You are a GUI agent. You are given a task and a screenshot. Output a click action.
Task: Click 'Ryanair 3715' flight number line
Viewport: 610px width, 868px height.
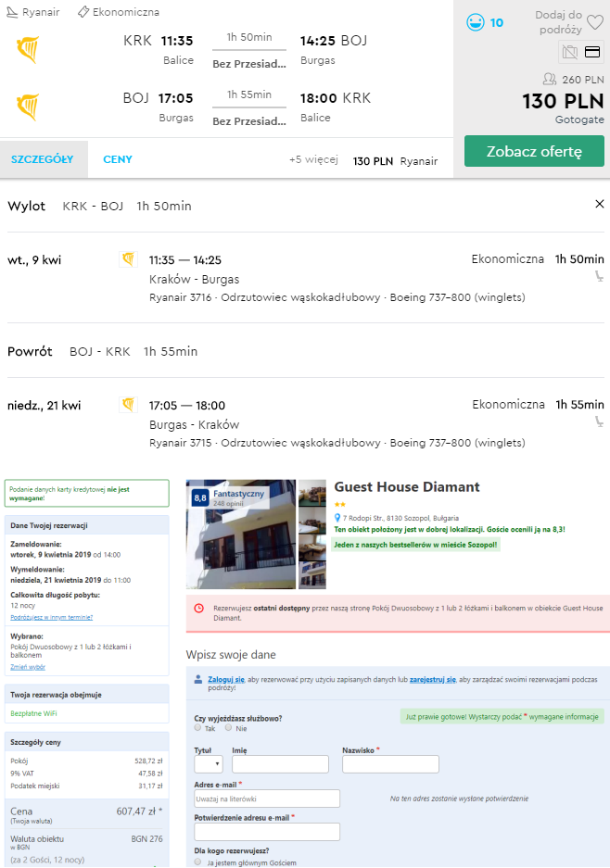(337, 443)
